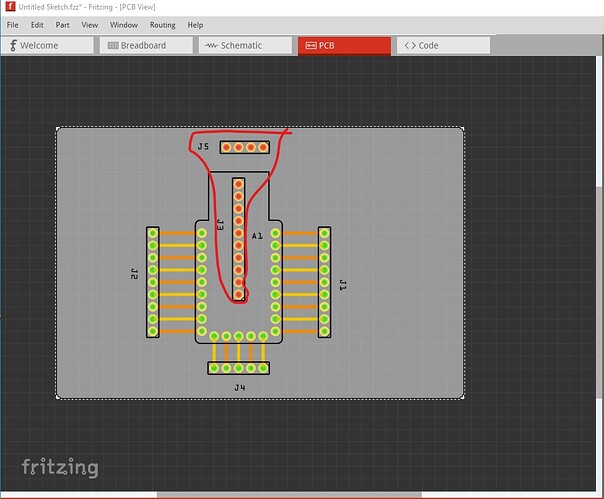604x499 pixels.
Task: Click the J5 silkscreen label
Action: 203,146
